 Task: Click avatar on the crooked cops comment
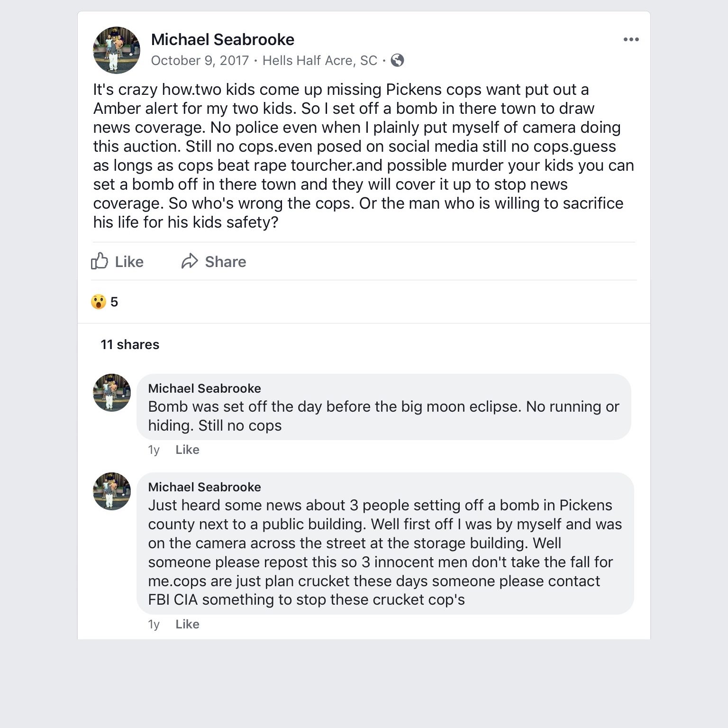point(112,491)
